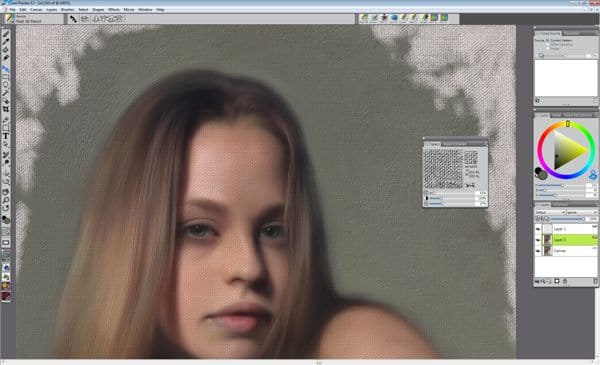Click the Clone Color rubber stamp icon

[592, 175]
